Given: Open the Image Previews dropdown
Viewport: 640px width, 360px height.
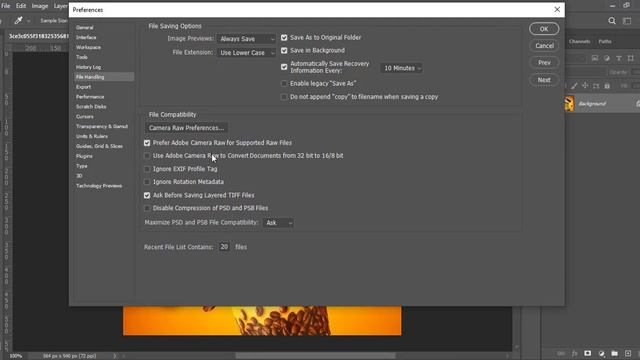Looking at the screenshot, I should (246, 39).
